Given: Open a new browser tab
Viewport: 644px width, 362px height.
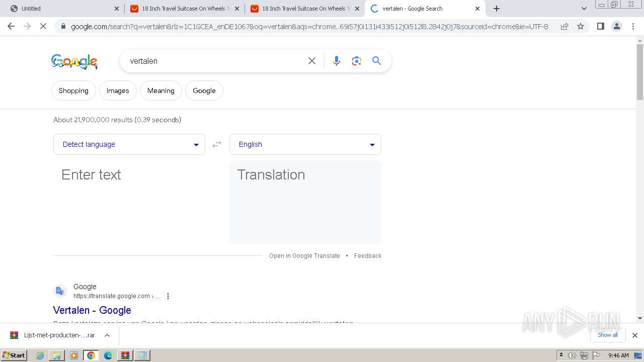Looking at the screenshot, I should tap(497, 9).
